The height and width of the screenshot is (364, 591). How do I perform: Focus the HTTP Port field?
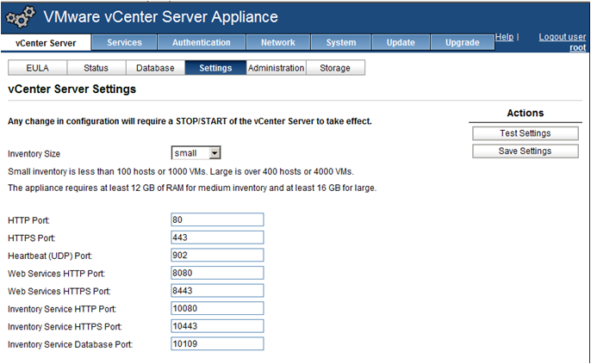217,220
